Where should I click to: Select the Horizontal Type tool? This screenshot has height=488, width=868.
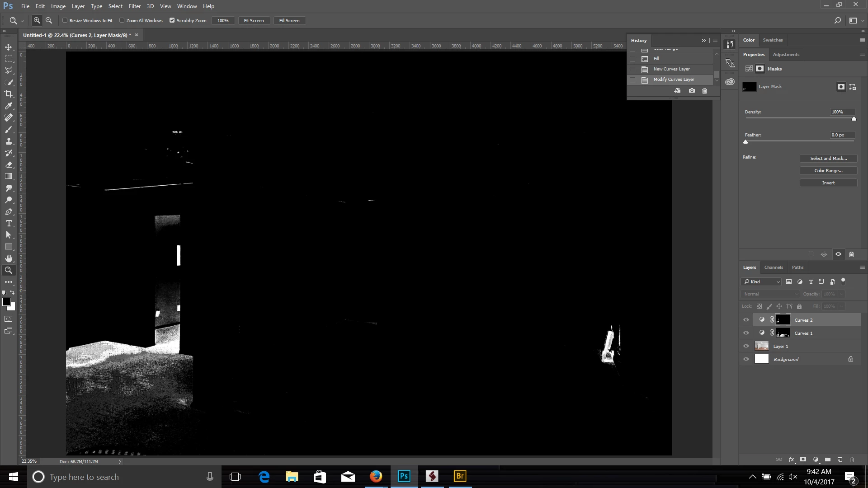(x=9, y=223)
